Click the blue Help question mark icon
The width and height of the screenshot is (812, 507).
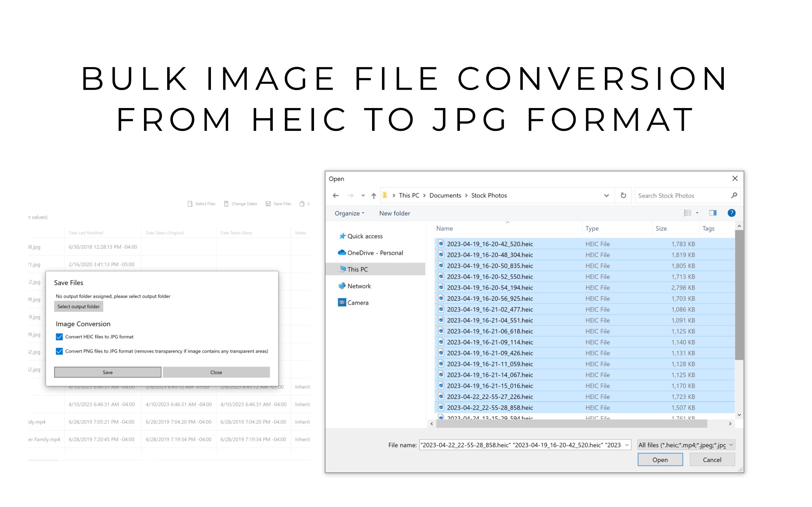click(731, 213)
